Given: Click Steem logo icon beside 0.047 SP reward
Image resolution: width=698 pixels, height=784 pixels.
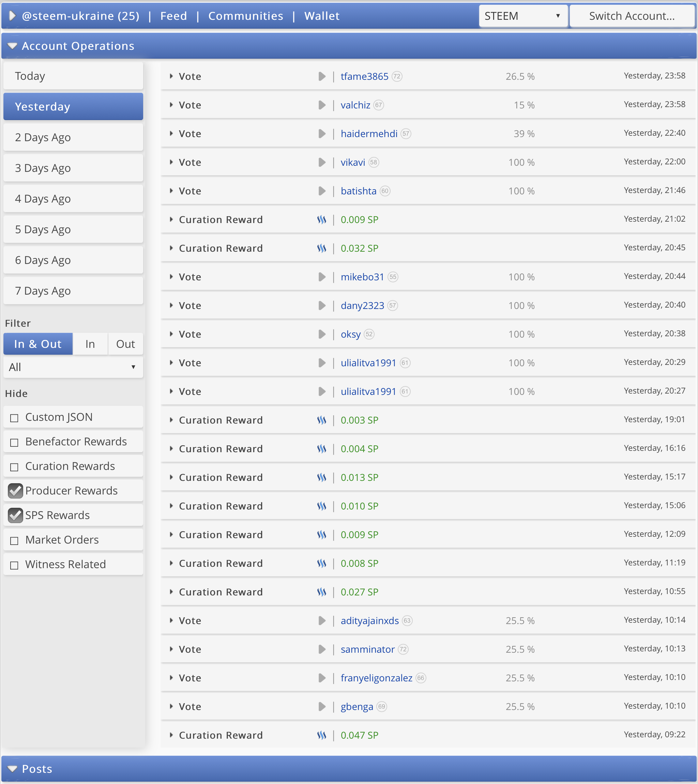Looking at the screenshot, I should click(x=321, y=735).
